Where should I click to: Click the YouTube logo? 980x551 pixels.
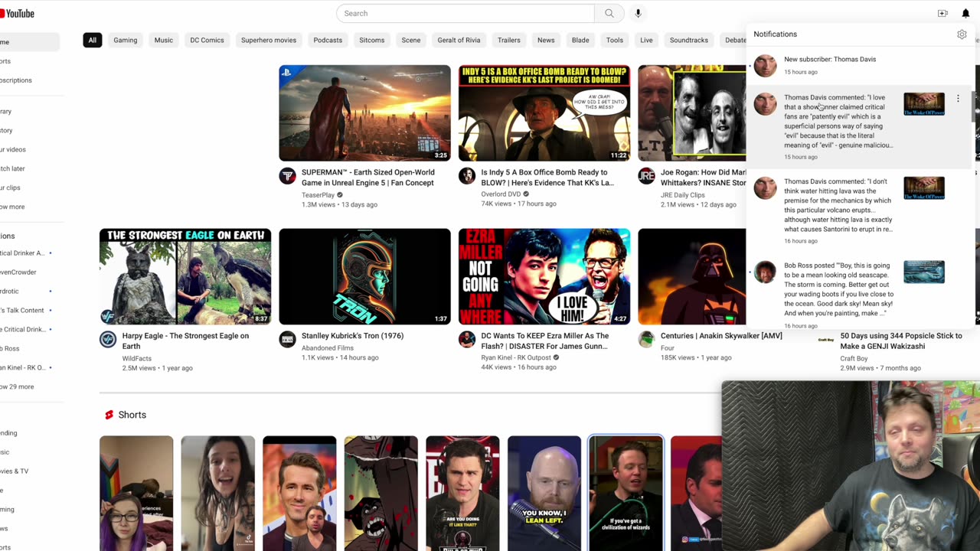[17, 13]
